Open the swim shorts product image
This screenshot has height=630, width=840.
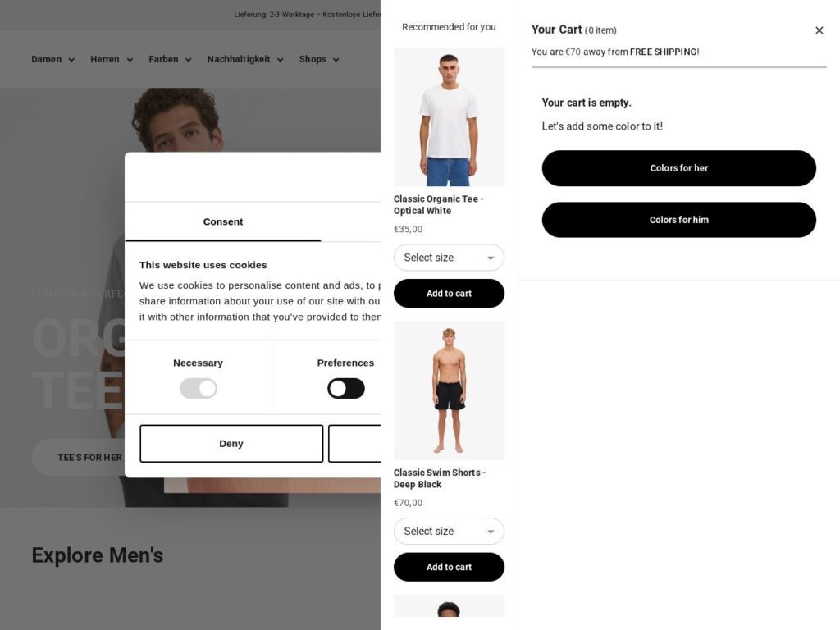449,390
